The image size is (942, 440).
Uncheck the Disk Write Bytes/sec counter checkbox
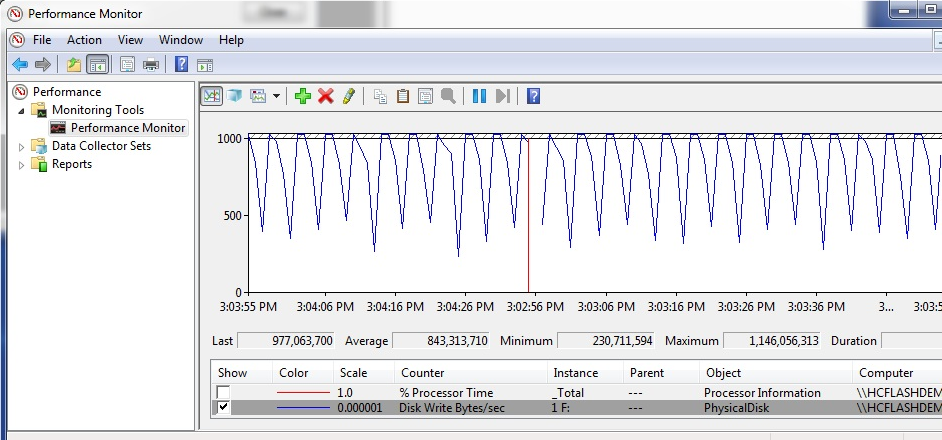coord(223,408)
